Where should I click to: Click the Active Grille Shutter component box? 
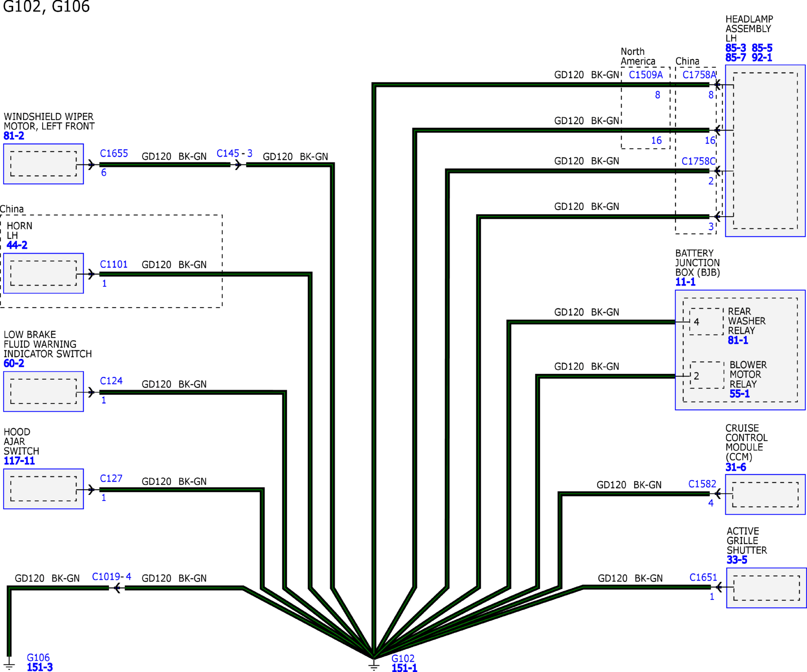click(x=766, y=588)
